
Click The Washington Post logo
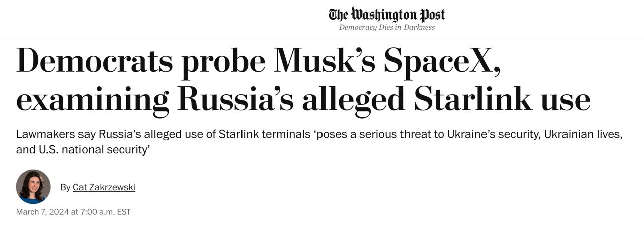[x=386, y=14]
